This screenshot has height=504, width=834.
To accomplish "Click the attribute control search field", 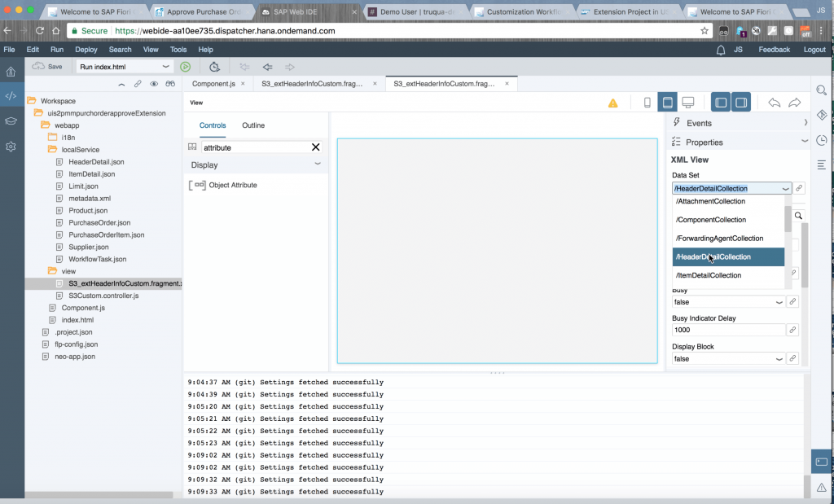I will 254,148.
